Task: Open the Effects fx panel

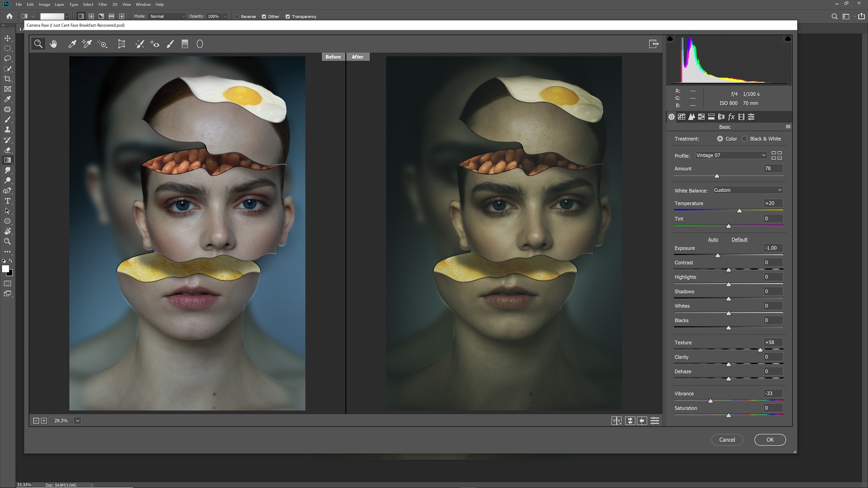Action: (731, 117)
